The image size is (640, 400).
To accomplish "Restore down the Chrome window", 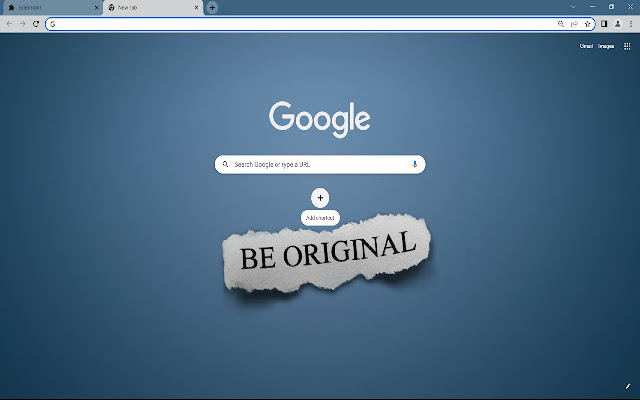I will [611, 7].
